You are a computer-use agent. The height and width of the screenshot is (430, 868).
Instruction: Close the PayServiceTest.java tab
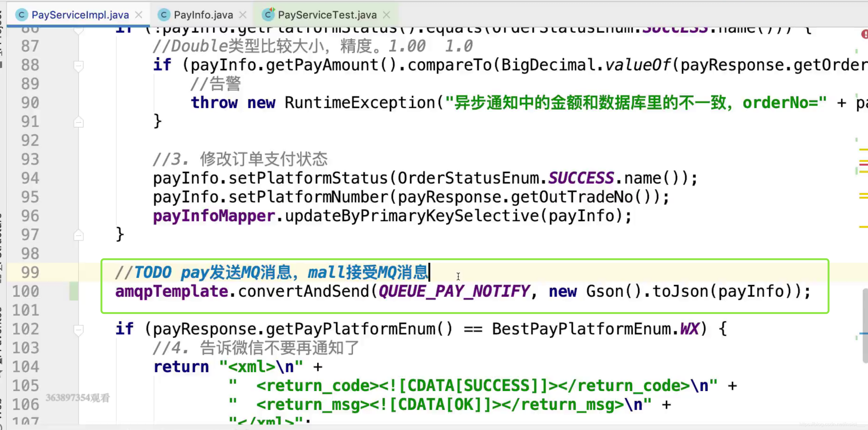pyautogui.click(x=386, y=15)
